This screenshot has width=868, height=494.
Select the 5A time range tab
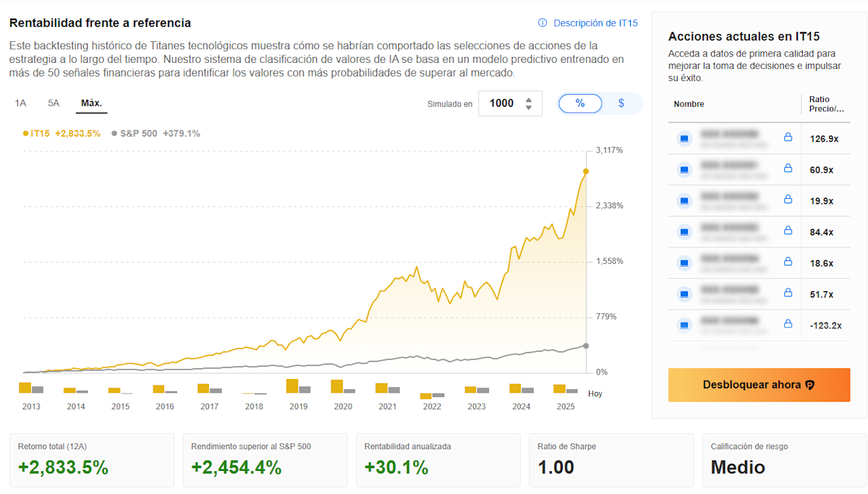(53, 103)
